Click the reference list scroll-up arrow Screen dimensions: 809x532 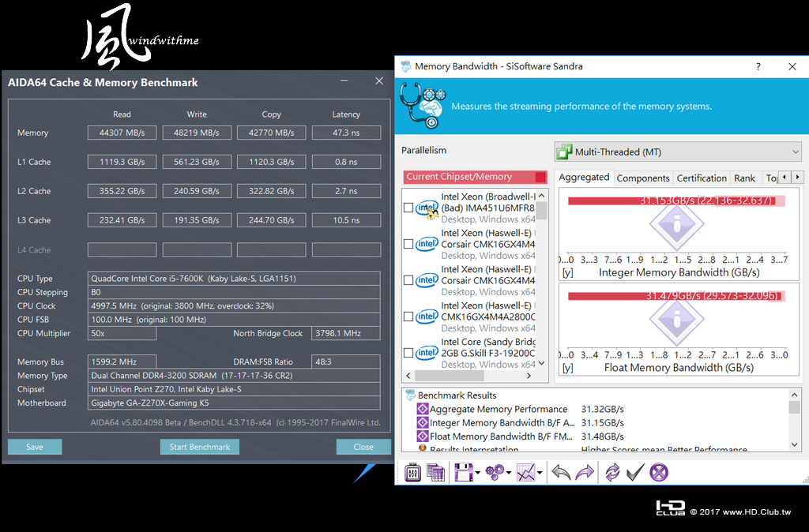[542, 196]
